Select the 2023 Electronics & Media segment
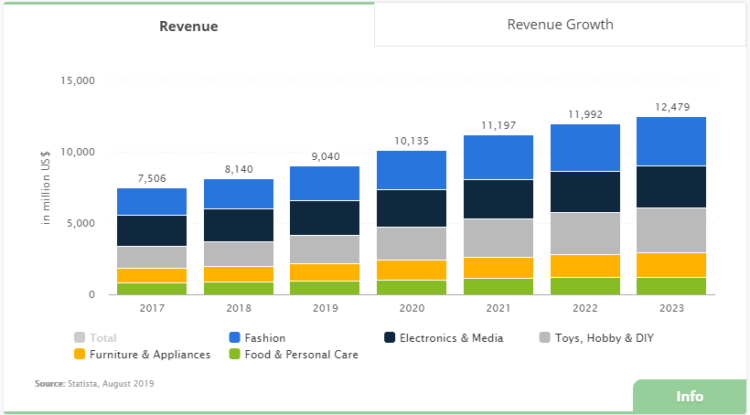The width and height of the screenshot is (750, 415). point(671,187)
